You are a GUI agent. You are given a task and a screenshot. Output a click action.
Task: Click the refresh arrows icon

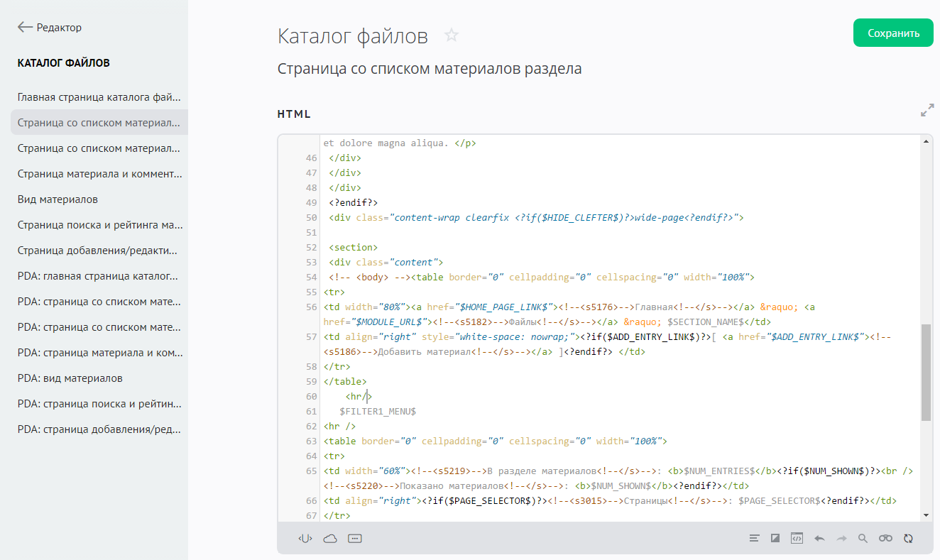(908, 539)
